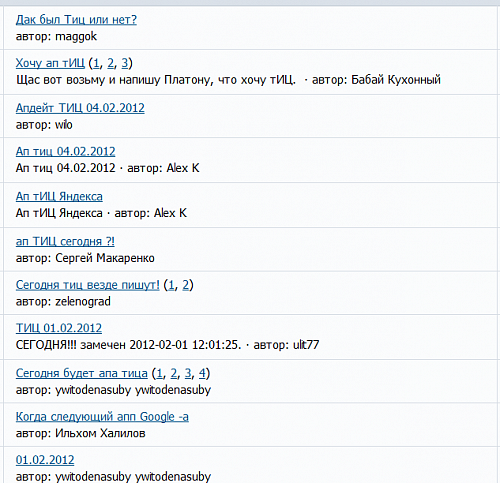The width and height of the screenshot is (500, 483).
Task: Go to page 4 of "Сегодня будет апа тица"
Action: point(202,373)
